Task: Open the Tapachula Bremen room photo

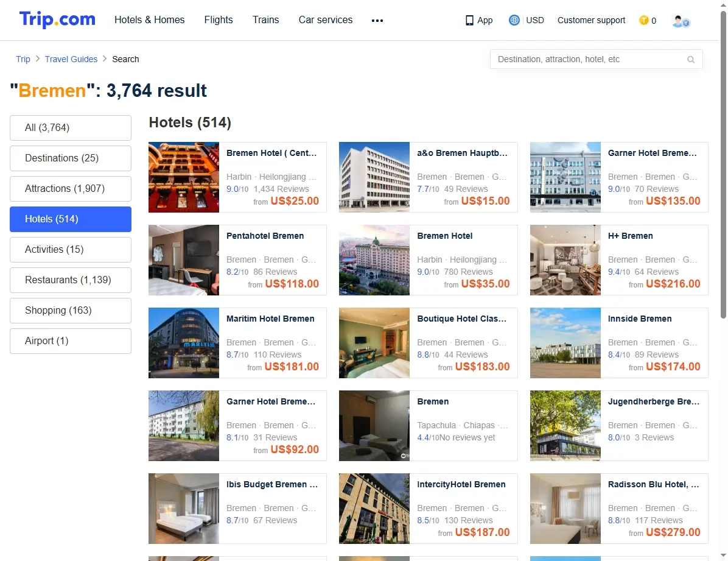Action: [x=374, y=425]
